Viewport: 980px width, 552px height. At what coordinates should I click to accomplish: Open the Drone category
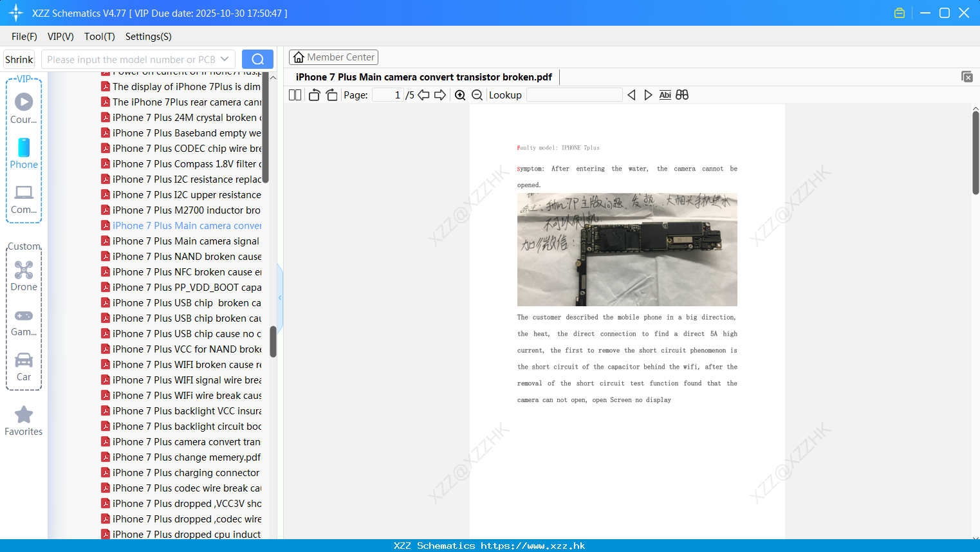(24, 270)
